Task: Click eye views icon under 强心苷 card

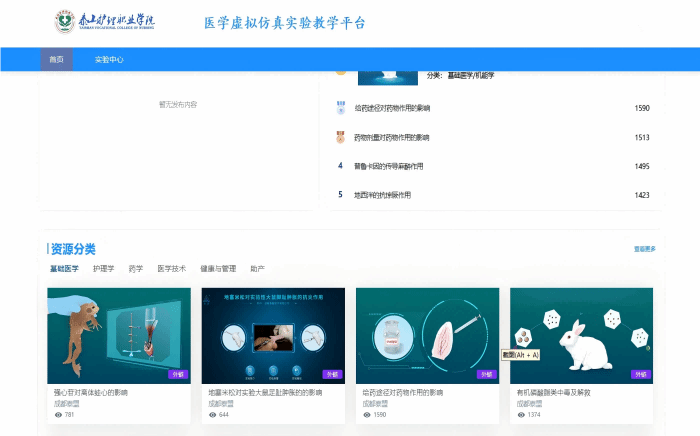Action: (58, 414)
